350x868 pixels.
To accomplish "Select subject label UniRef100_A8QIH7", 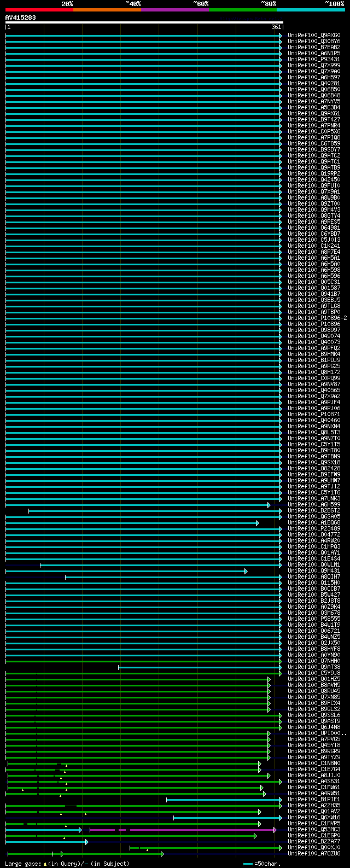I will pyautogui.click(x=314, y=576).
